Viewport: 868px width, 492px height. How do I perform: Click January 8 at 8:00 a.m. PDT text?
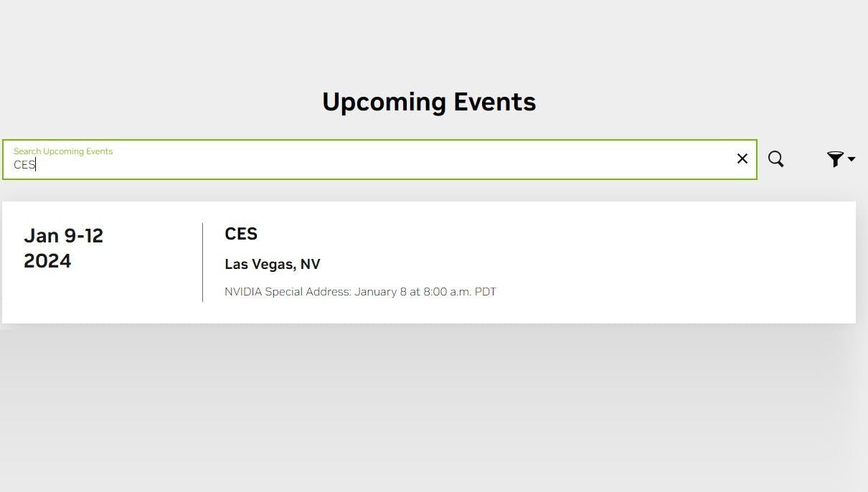[x=425, y=292]
